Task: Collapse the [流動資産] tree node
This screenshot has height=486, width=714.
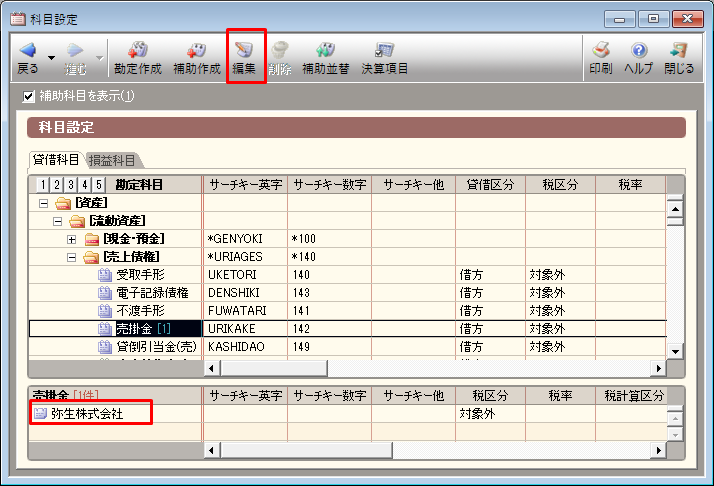Action: (58, 220)
